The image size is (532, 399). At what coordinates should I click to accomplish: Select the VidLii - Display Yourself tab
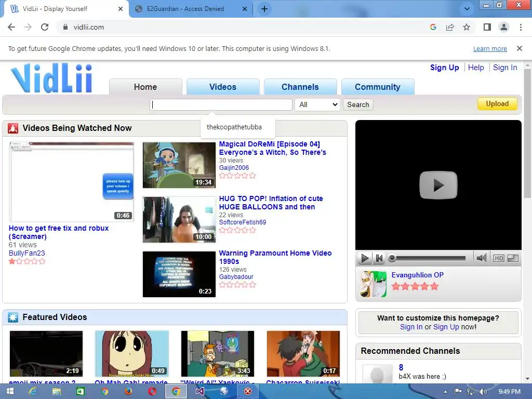coord(66,9)
